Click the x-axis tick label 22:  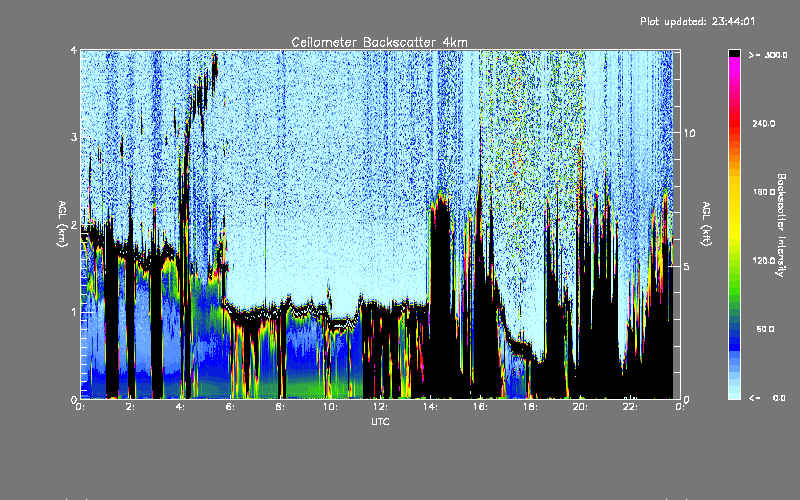630,407
